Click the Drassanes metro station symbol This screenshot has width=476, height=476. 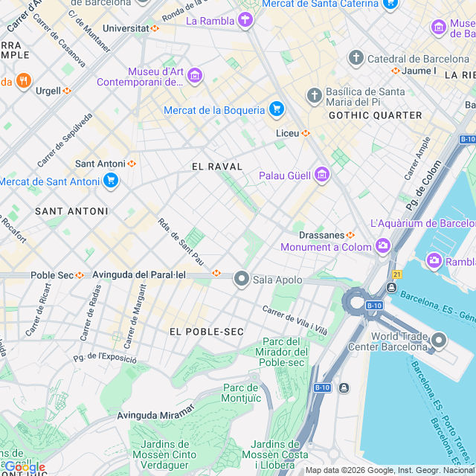pyautogui.click(x=350, y=235)
